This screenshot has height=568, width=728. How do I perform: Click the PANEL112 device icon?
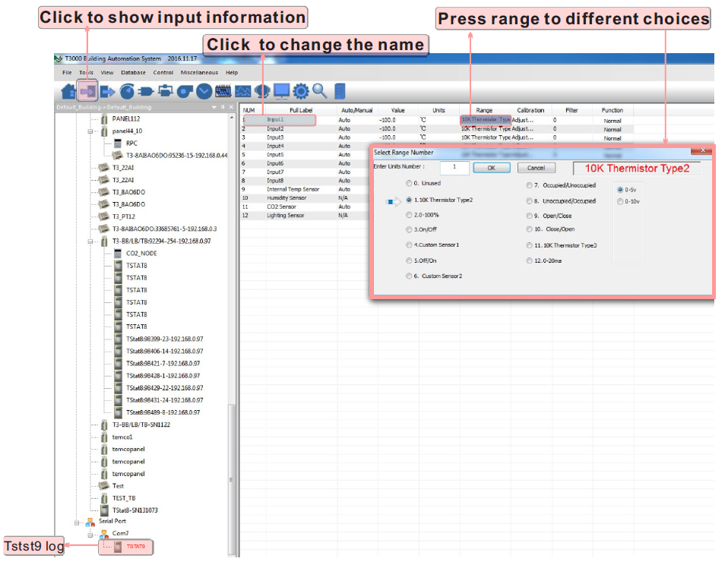click(104, 118)
